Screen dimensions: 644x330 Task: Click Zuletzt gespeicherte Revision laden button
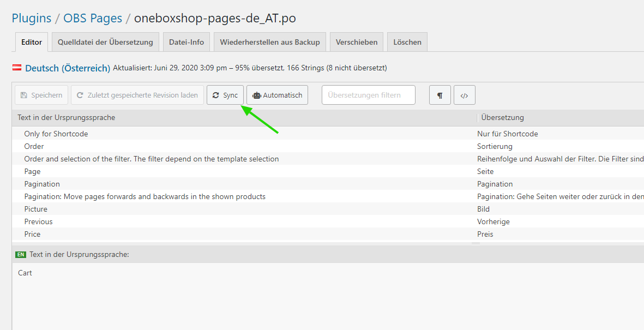(x=137, y=95)
